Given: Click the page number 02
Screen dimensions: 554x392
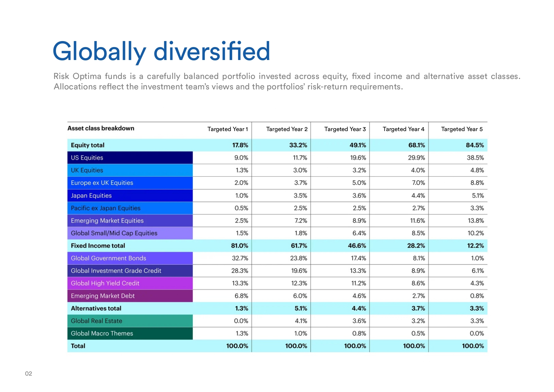Looking at the screenshot, I should coord(28,374).
